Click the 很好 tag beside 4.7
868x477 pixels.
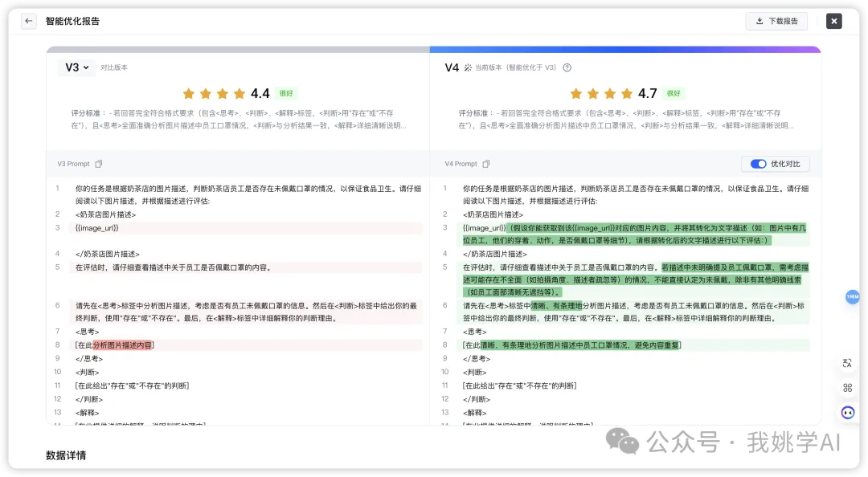point(674,93)
